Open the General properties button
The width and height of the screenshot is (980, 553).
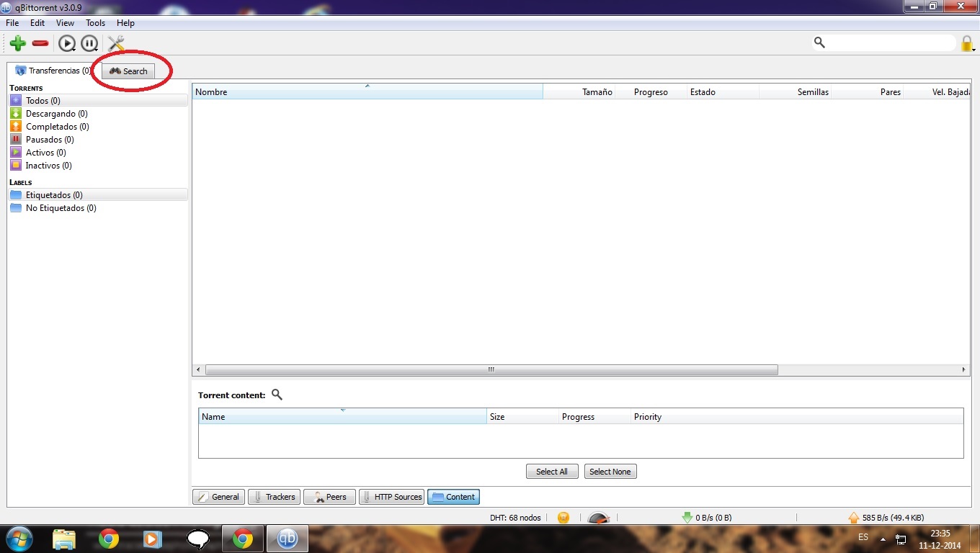click(x=218, y=497)
